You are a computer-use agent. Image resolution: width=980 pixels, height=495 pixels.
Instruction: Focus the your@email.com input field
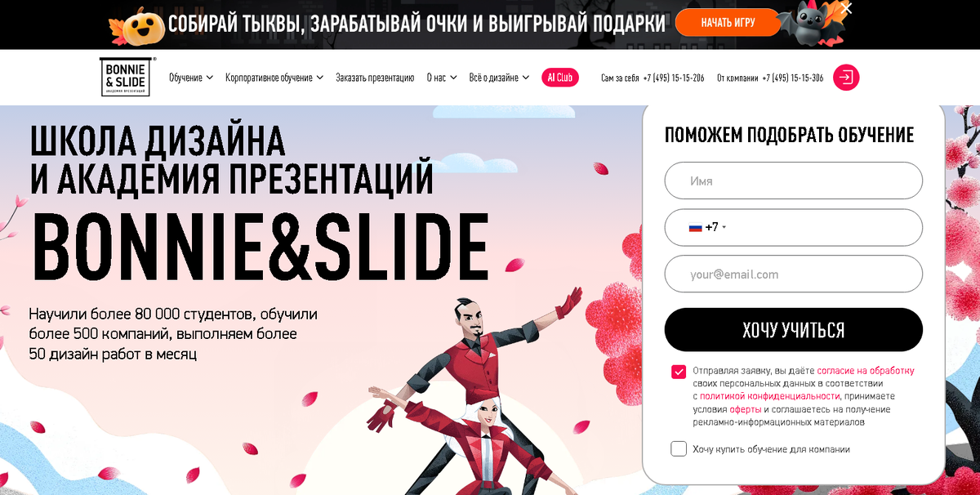pos(794,274)
